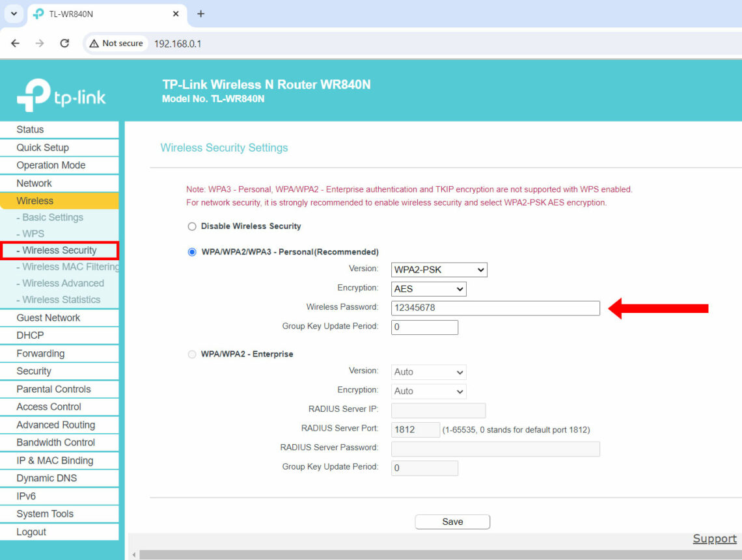Select Disable Wireless Security
The image size is (742, 560).
tap(192, 226)
